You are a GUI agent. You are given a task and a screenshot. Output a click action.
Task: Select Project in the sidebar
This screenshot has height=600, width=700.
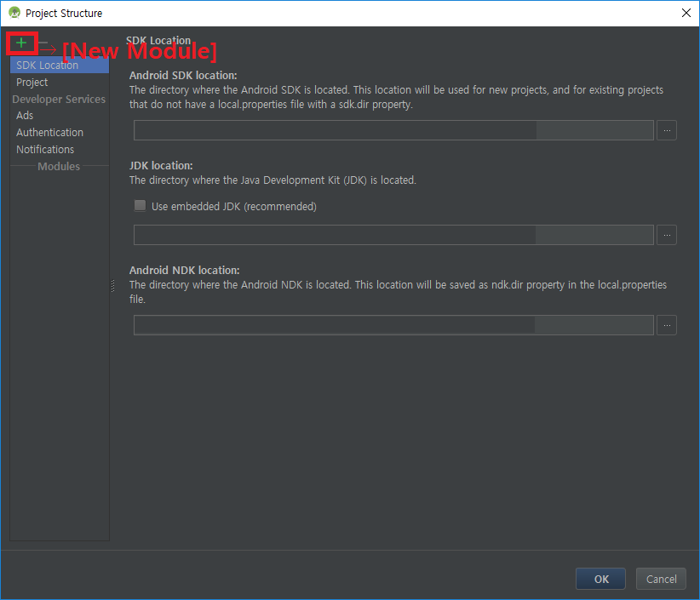(60, 82)
